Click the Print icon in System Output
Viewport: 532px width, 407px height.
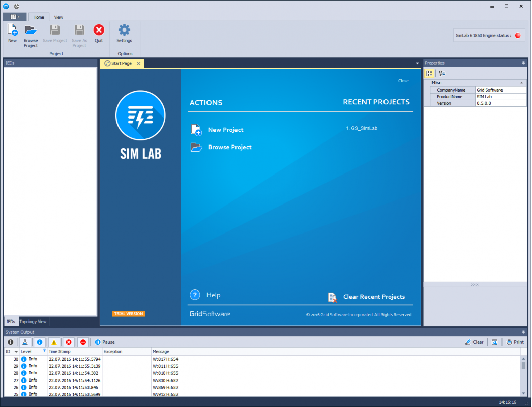[x=515, y=342]
